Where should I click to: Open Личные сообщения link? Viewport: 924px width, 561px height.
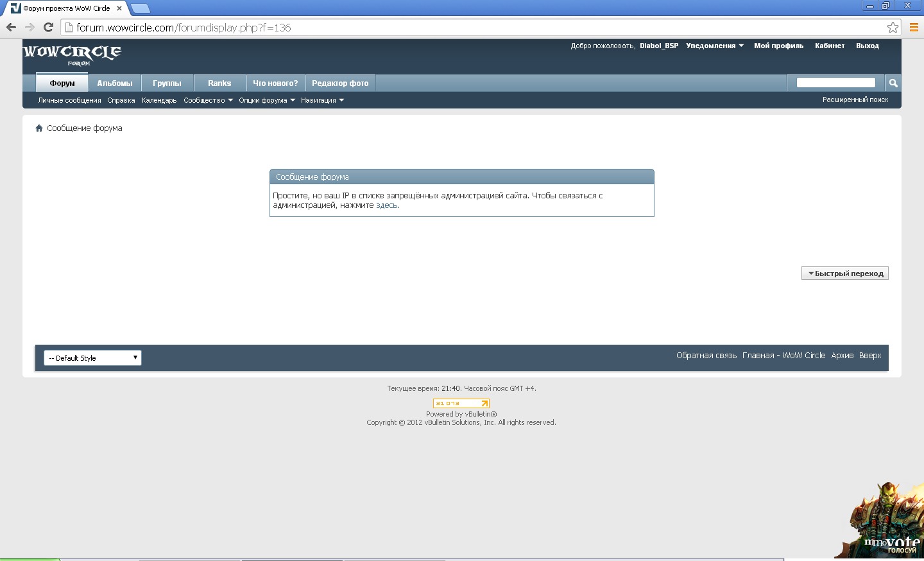tap(69, 100)
